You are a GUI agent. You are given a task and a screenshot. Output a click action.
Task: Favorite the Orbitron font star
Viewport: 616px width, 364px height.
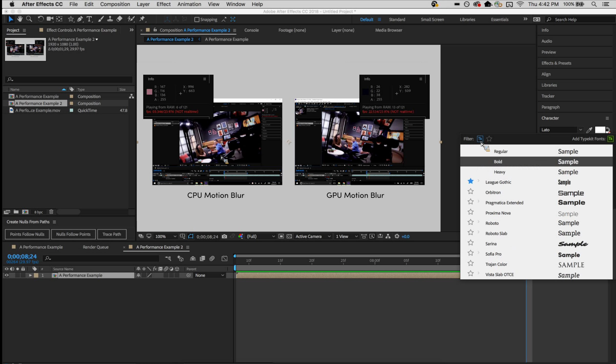click(x=470, y=191)
